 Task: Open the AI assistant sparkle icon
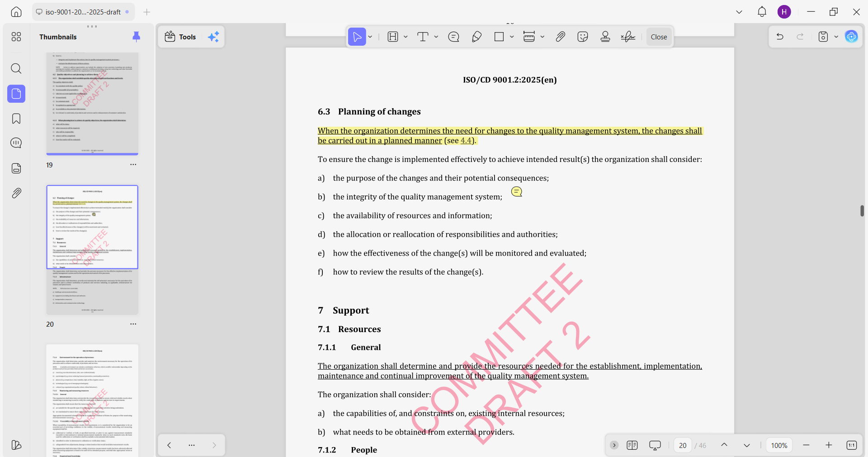[x=213, y=37]
